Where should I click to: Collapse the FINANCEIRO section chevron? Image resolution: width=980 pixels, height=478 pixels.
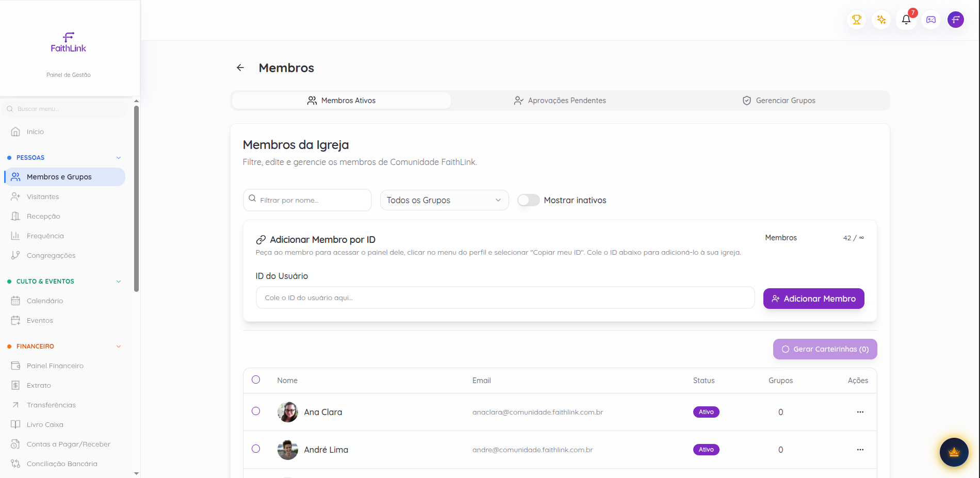pos(119,347)
